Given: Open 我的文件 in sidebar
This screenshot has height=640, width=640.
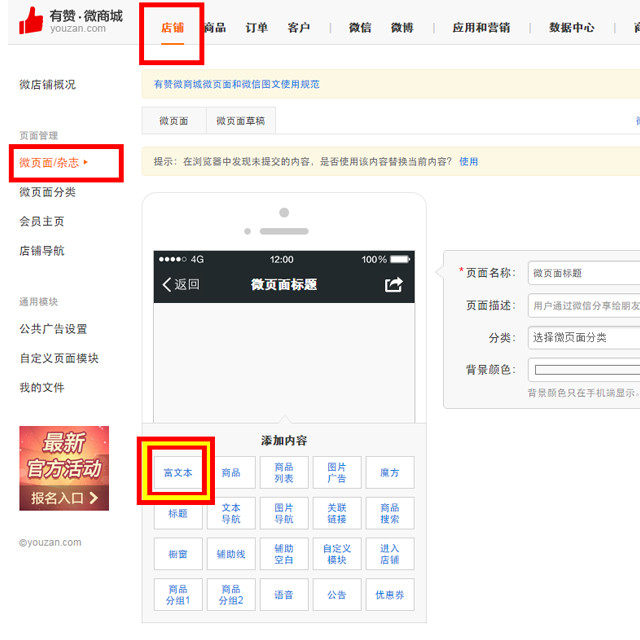Looking at the screenshot, I should click(x=42, y=388).
